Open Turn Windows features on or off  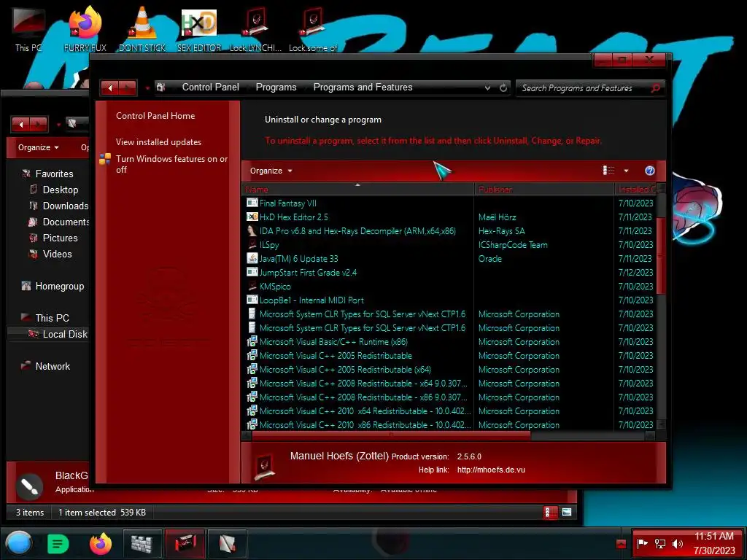pos(171,164)
